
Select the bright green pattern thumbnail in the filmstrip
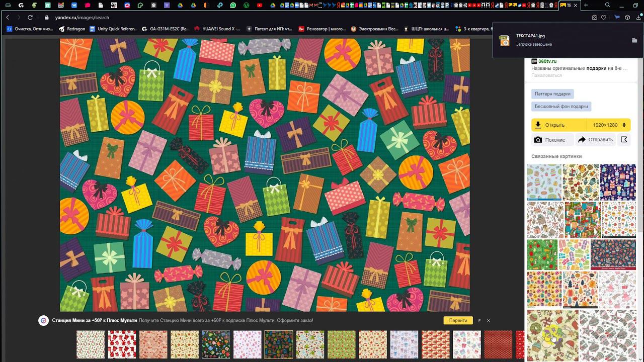point(342,344)
